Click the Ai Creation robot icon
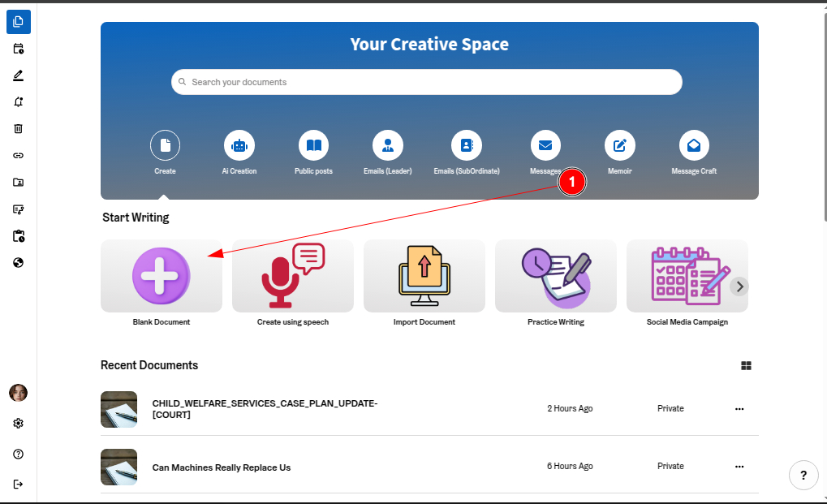 coord(239,146)
